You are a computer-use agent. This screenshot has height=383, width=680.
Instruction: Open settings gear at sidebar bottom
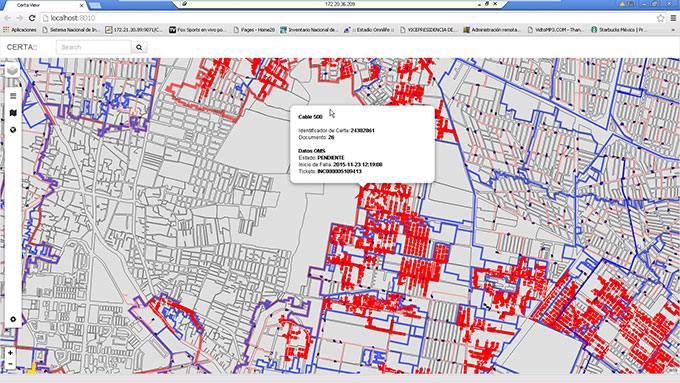click(13, 319)
